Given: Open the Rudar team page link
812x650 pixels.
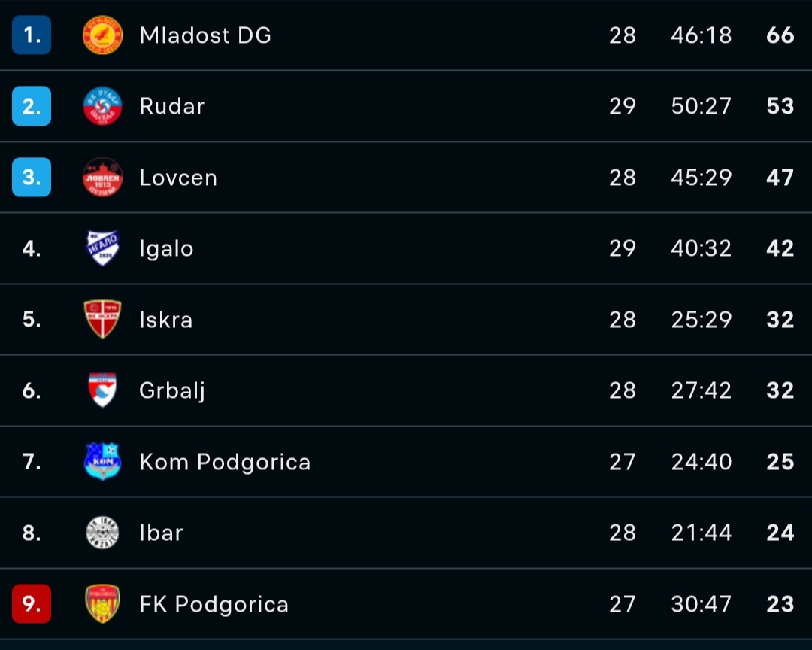Looking at the screenshot, I should point(172,106).
